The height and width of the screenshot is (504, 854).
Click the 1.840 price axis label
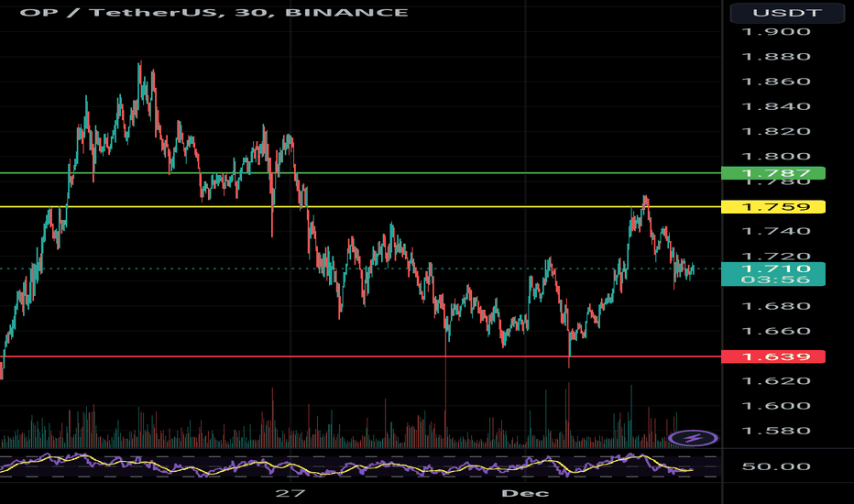776,106
